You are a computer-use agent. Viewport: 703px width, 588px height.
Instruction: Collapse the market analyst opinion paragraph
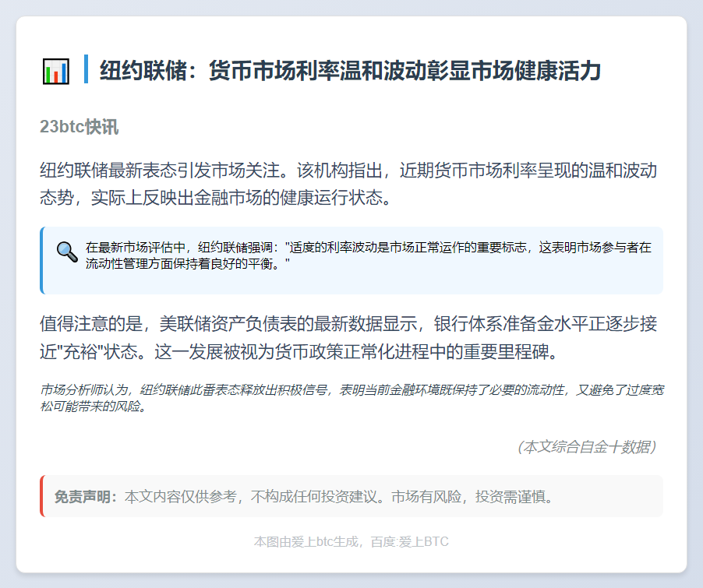[351, 399]
